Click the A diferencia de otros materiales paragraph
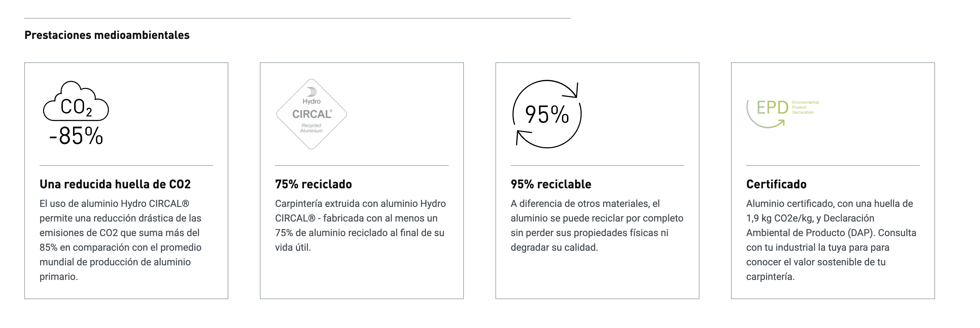This screenshot has width=980, height=328. pos(597,225)
